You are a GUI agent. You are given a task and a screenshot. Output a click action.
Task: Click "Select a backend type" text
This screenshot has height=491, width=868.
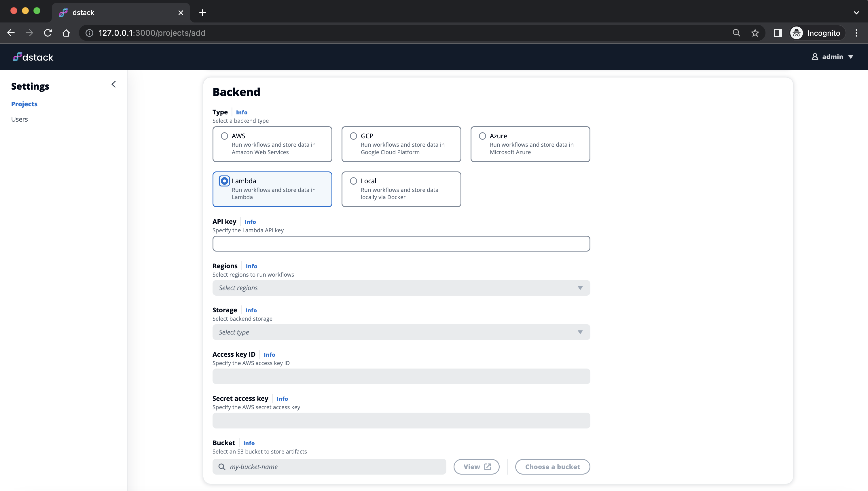pyautogui.click(x=240, y=121)
